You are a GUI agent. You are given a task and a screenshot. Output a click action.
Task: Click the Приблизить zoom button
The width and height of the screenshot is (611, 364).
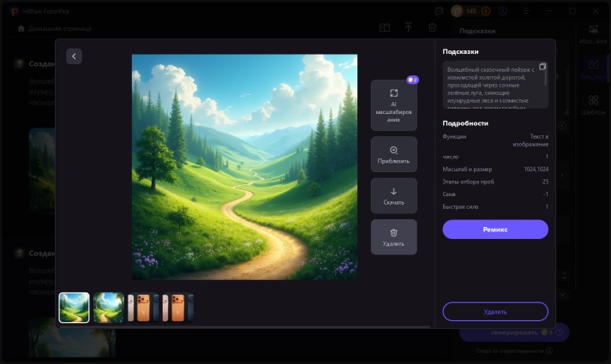393,154
